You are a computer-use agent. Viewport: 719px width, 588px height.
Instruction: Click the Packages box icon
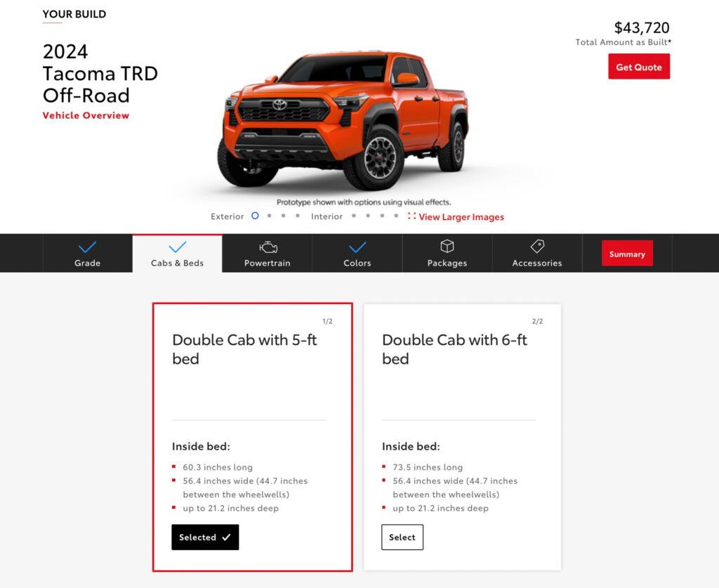point(447,247)
